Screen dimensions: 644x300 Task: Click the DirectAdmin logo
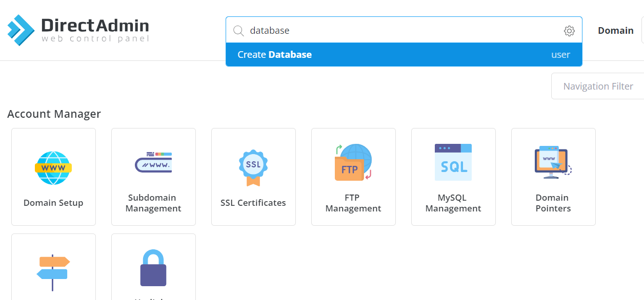pyautogui.click(x=78, y=30)
